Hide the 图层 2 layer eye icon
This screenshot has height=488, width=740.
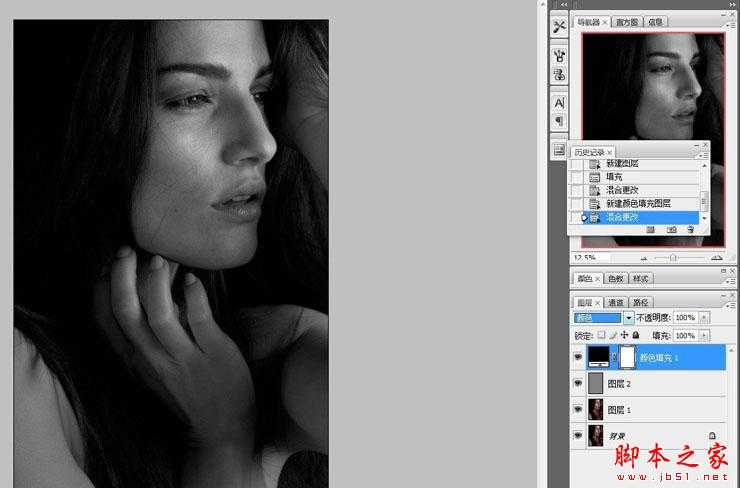click(x=578, y=383)
